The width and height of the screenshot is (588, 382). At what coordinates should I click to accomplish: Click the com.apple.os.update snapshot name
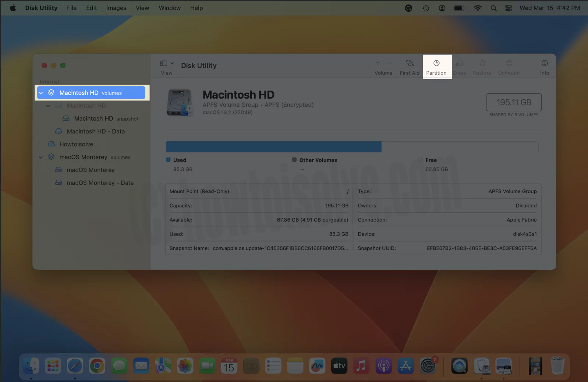tap(280, 248)
